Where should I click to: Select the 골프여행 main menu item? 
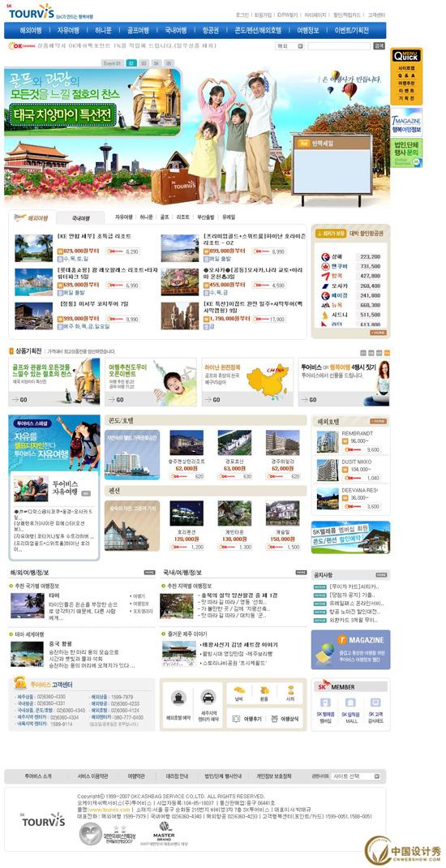(138, 31)
